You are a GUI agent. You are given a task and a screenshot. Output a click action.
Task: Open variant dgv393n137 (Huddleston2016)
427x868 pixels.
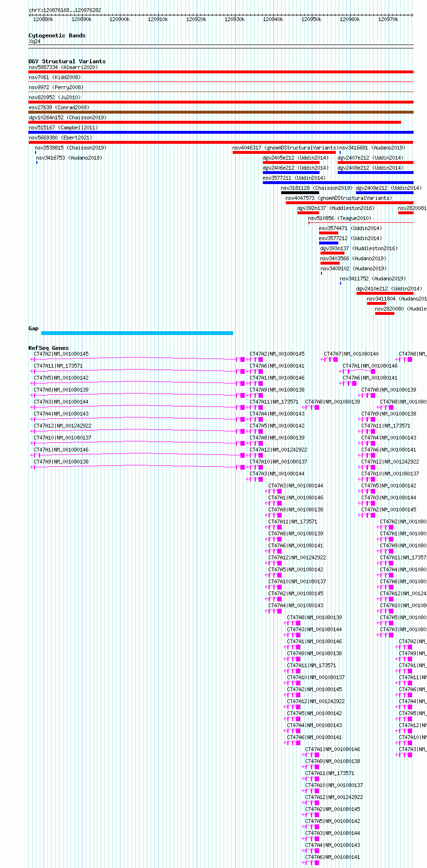pos(332,253)
